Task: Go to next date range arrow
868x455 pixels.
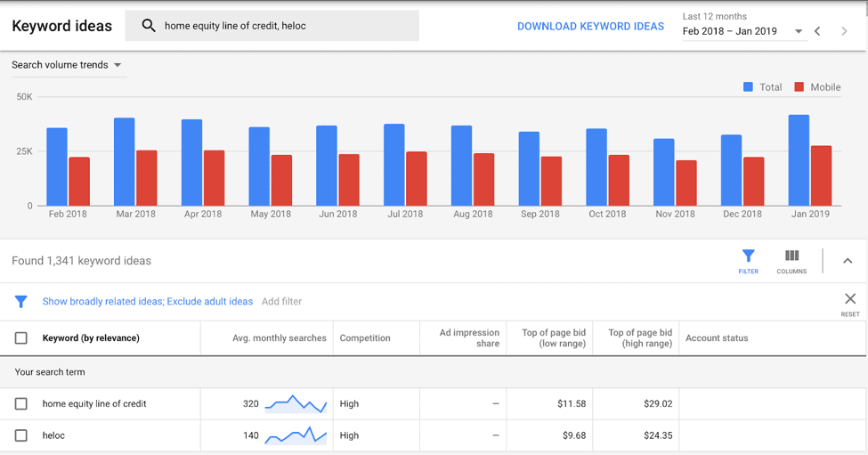Action: click(x=844, y=31)
